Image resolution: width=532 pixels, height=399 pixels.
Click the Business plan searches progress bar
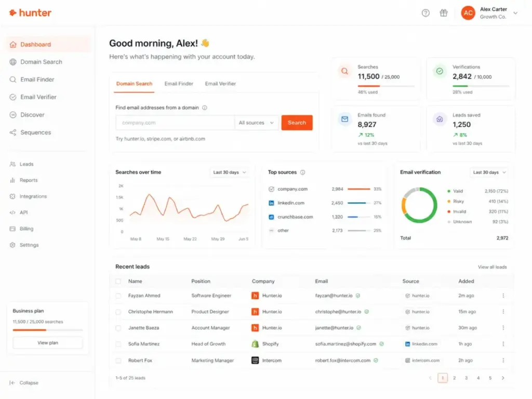tap(48, 330)
